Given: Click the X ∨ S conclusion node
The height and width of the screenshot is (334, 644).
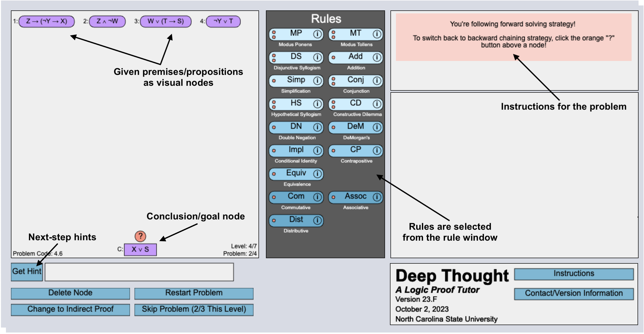Looking at the screenshot, I should (140, 249).
